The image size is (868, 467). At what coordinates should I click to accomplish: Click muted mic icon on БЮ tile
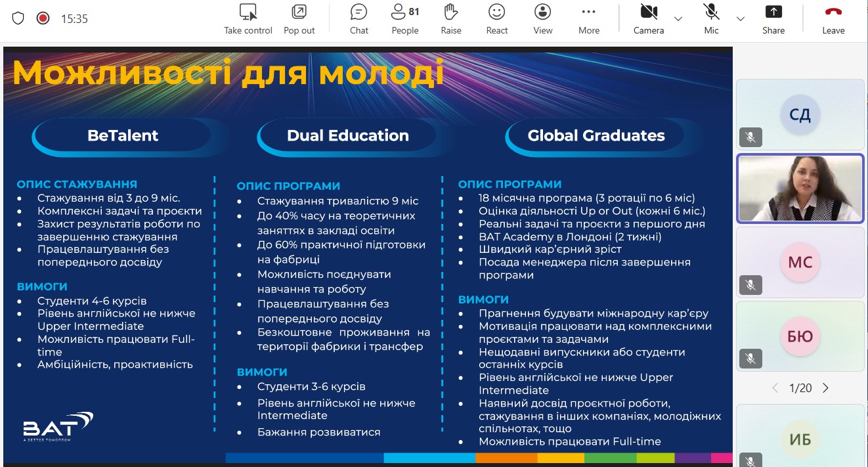750,359
